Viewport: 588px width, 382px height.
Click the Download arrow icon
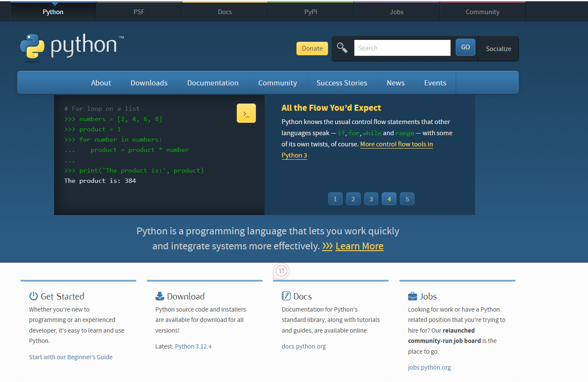pos(160,296)
